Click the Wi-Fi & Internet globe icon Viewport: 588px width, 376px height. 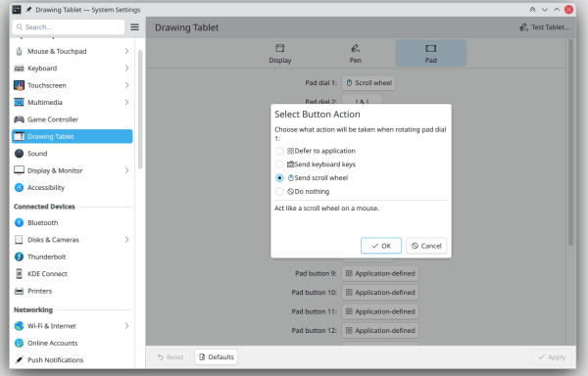(x=19, y=326)
